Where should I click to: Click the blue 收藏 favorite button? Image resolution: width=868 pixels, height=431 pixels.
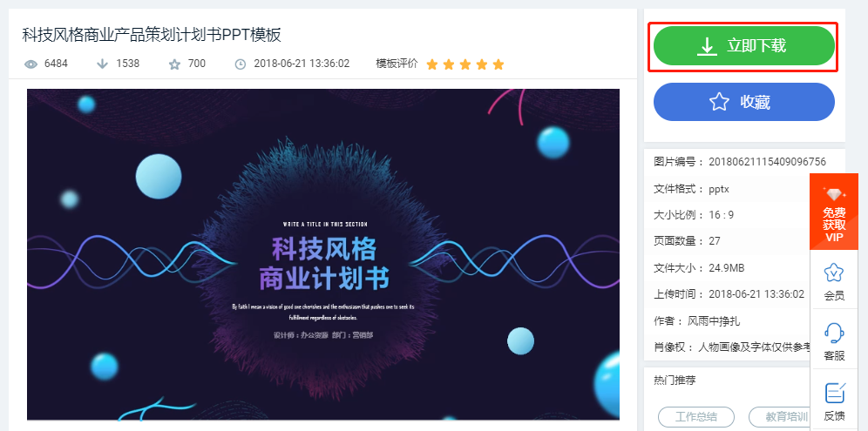click(743, 102)
